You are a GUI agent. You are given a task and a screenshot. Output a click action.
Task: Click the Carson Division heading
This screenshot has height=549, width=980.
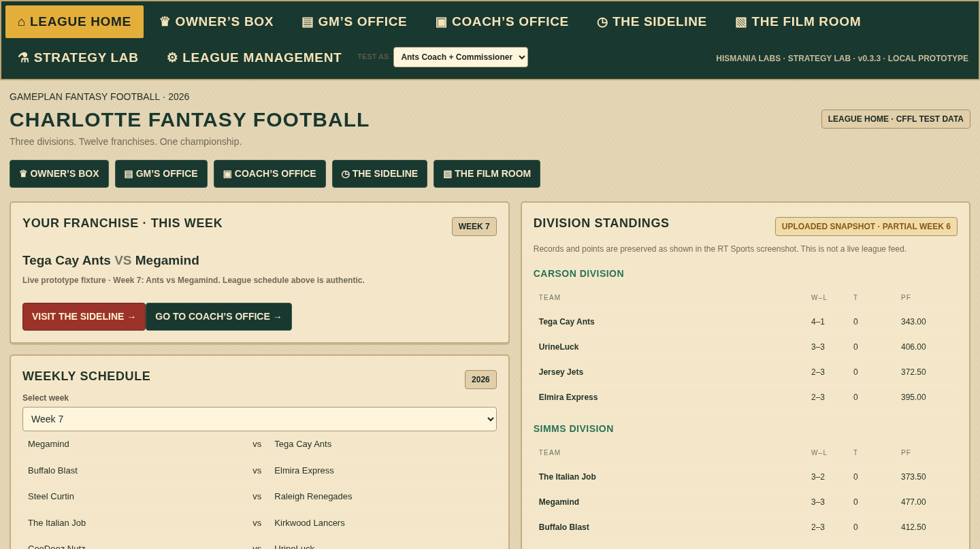pyautogui.click(x=578, y=273)
